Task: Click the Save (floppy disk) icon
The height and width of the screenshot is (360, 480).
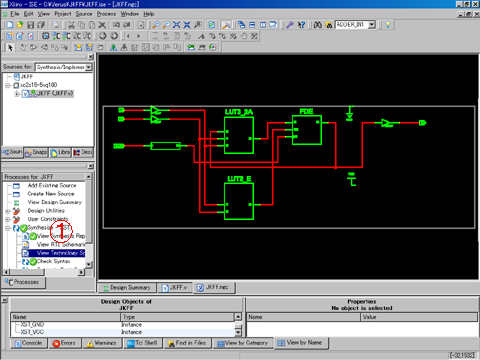Action: [30, 25]
